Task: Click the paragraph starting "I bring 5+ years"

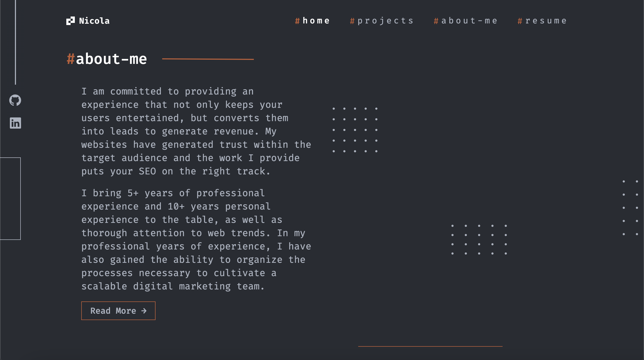Action: coord(196,240)
